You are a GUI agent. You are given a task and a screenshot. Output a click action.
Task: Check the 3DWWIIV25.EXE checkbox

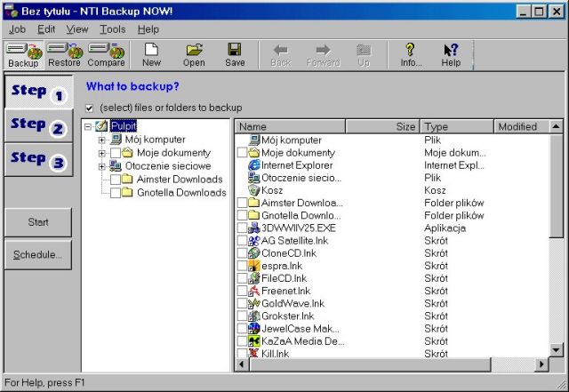(242, 228)
